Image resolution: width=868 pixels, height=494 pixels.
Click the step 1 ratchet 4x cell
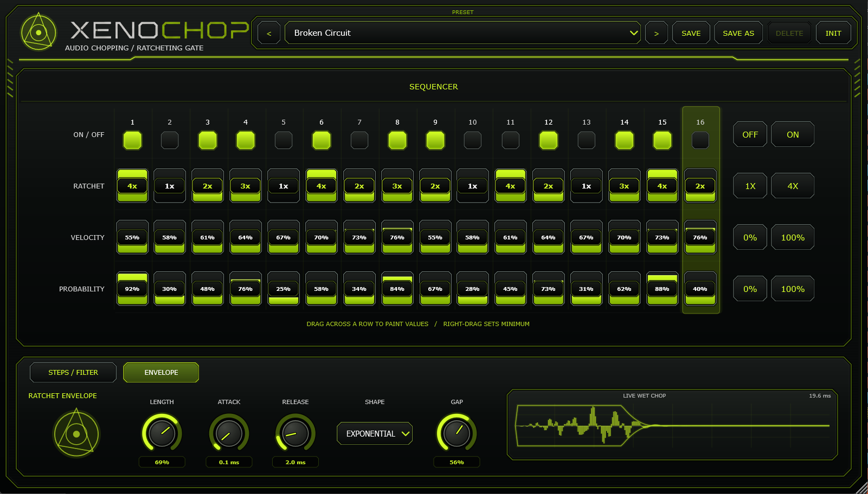(132, 186)
